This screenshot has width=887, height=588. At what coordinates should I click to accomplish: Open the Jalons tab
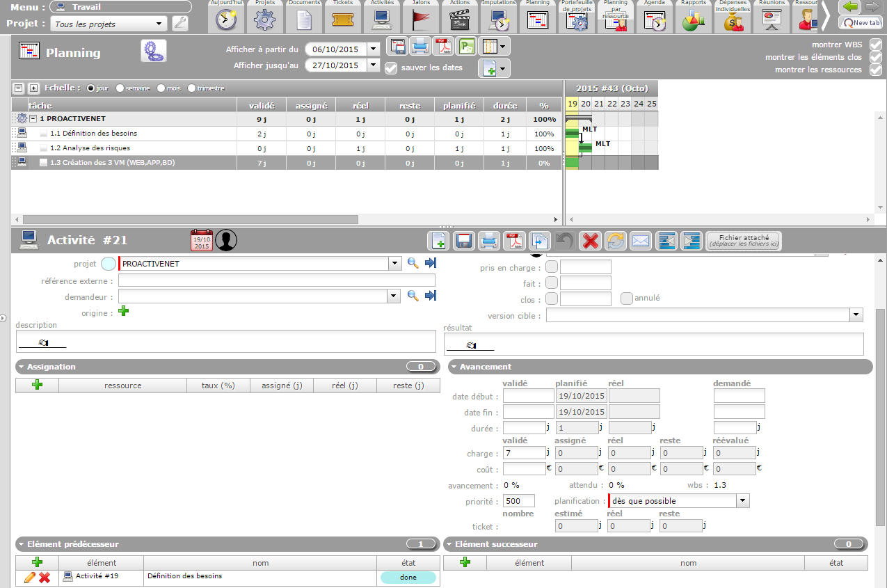click(x=421, y=17)
